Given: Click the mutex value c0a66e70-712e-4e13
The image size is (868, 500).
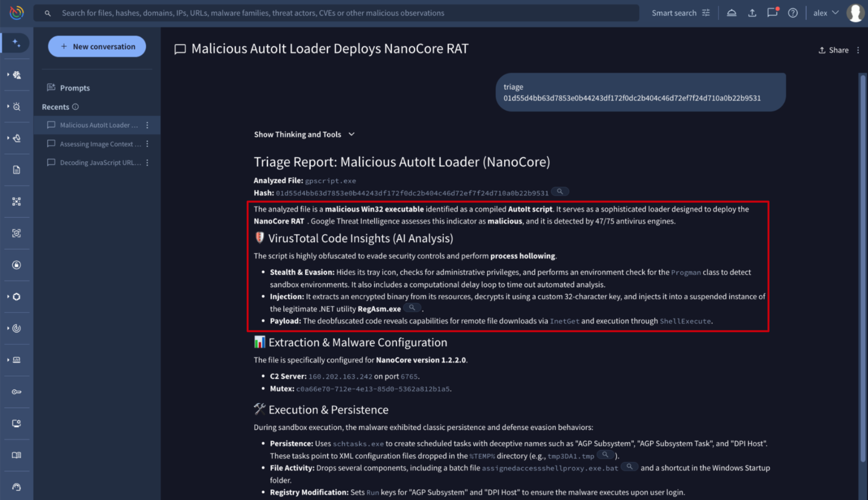Looking at the screenshot, I should pos(373,389).
